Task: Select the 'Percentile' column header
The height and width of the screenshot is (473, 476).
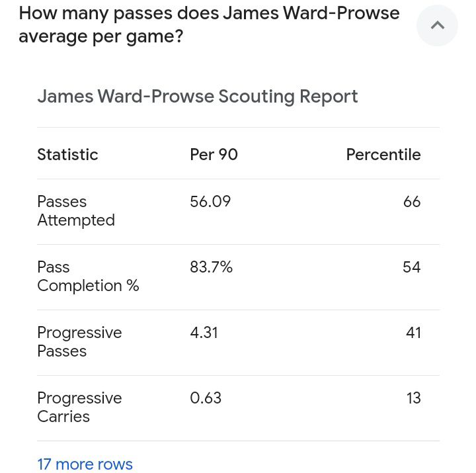Action: [x=383, y=154]
